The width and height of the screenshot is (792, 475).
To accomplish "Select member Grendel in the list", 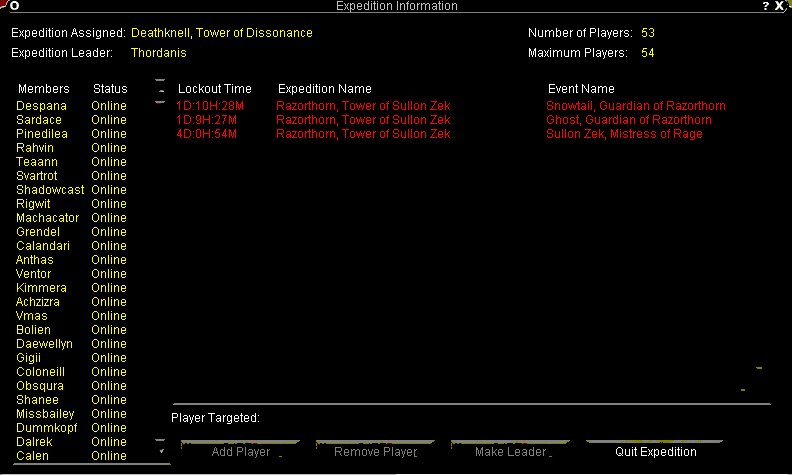I will (38, 232).
